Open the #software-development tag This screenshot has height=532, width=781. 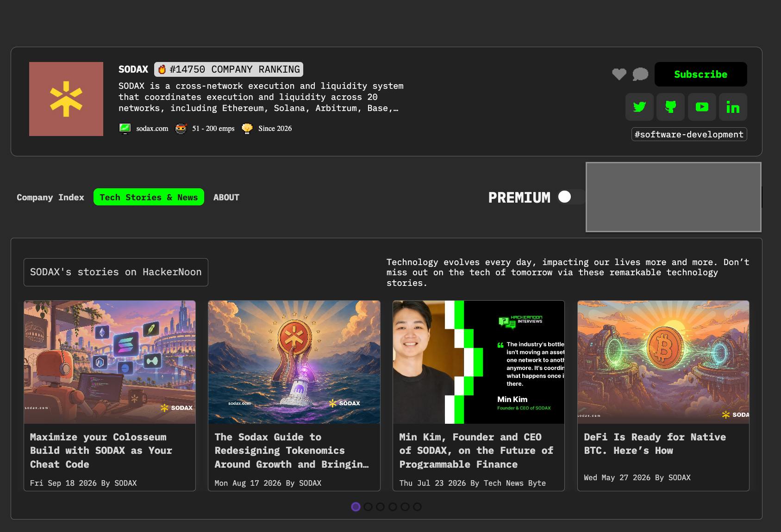click(x=689, y=134)
